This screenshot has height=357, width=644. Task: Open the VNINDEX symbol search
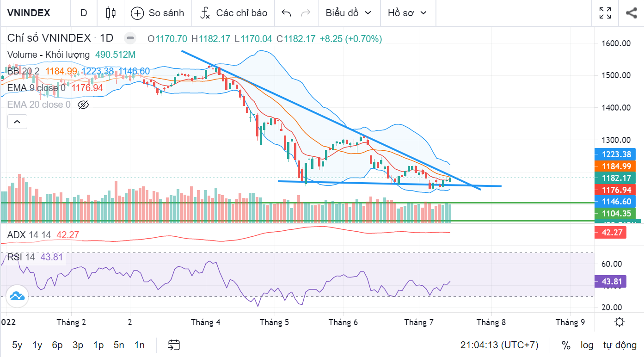[29, 13]
